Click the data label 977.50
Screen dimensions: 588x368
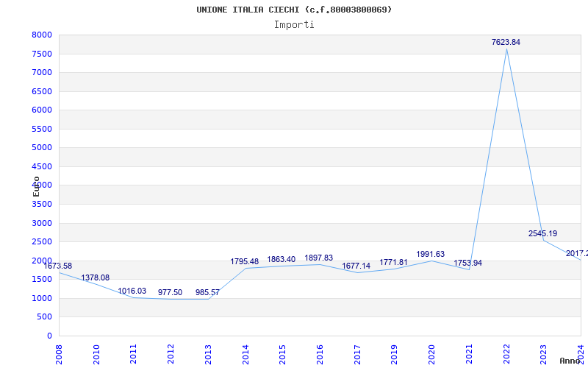170,292
